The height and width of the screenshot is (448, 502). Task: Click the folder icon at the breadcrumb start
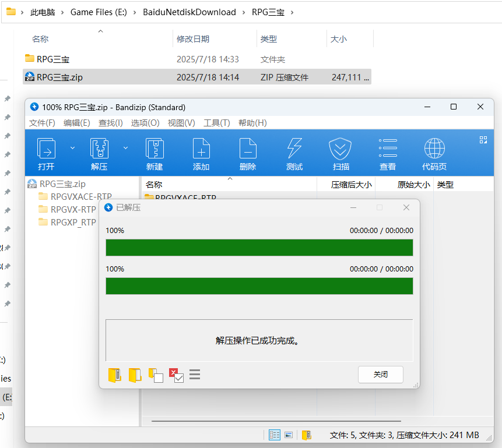11,12
